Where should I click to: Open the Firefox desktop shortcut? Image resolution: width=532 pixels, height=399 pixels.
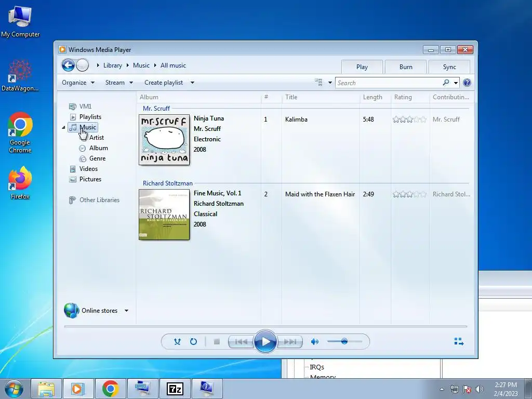(20, 183)
